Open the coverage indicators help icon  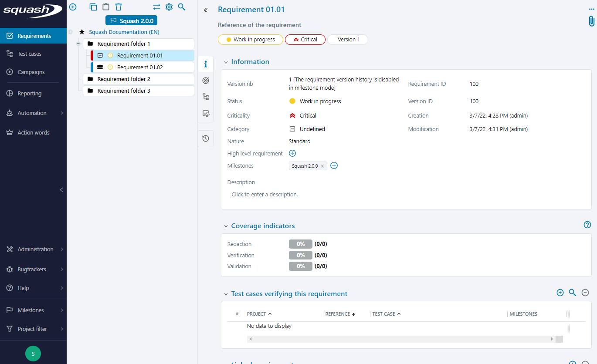(587, 225)
